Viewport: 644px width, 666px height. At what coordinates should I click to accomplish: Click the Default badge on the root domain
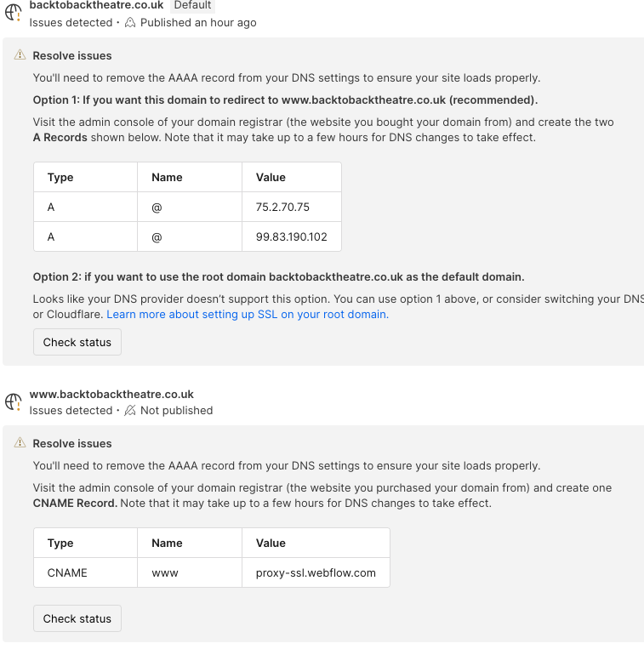click(192, 5)
